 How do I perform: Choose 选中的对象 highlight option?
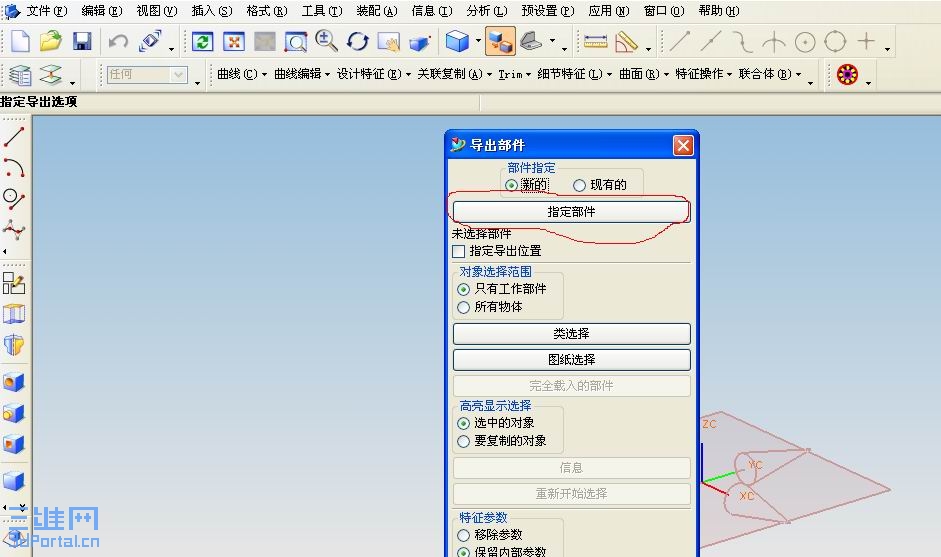[463, 423]
